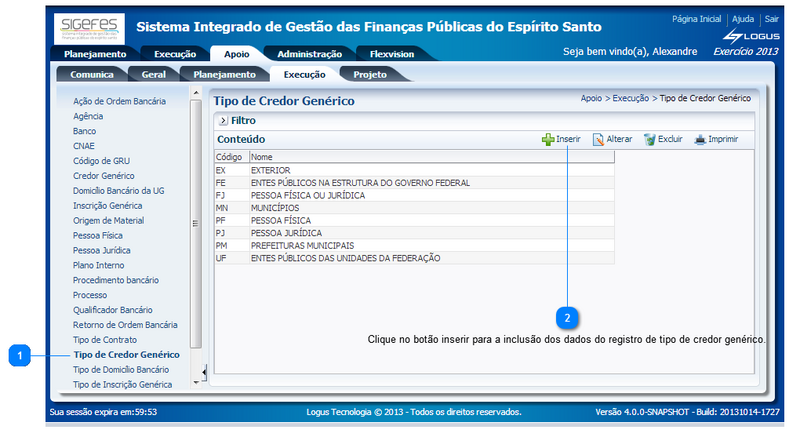The height and width of the screenshot is (448, 800).
Task: Open the Ajuda help link
Action: 743,19
